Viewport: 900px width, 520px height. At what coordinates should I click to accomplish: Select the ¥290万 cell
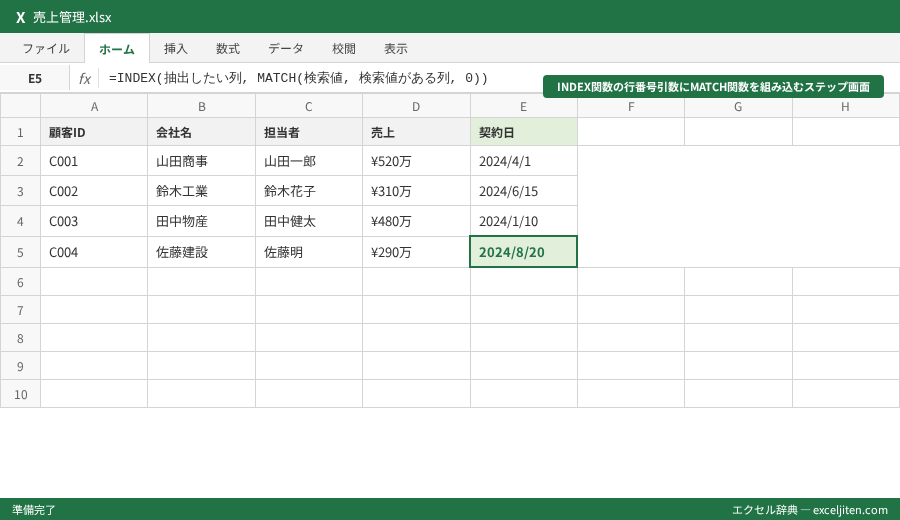[x=416, y=252]
